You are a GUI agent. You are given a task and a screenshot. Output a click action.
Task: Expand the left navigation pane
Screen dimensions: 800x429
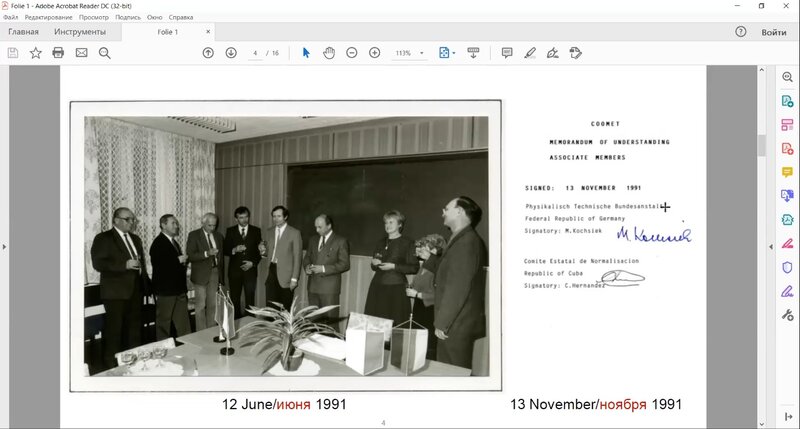pyautogui.click(x=5, y=246)
